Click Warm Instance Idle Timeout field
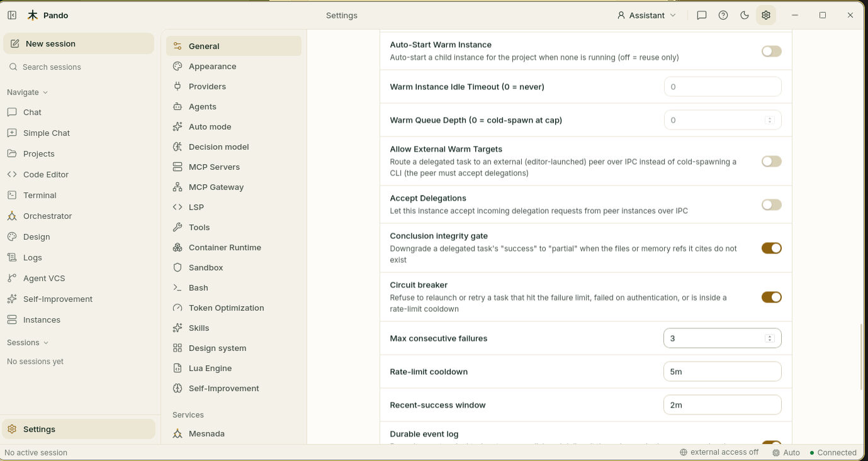868x461 pixels. (x=723, y=87)
